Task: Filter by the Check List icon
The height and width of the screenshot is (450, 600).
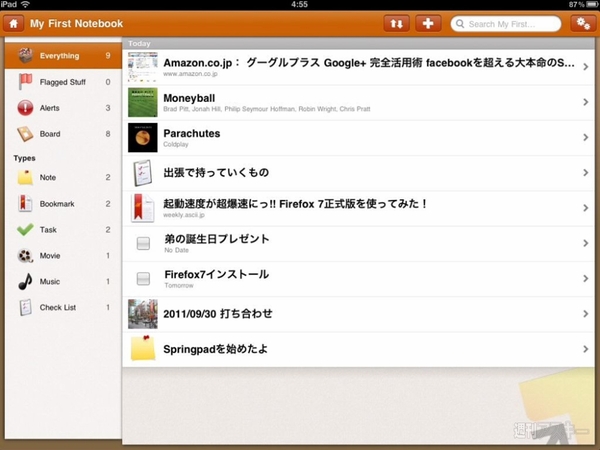Action: (25, 307)
